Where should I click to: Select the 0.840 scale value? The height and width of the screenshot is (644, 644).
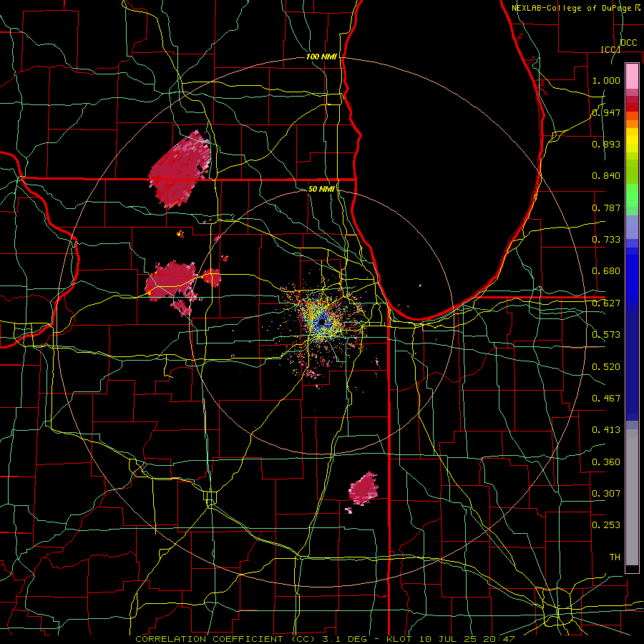coord(606,176)
